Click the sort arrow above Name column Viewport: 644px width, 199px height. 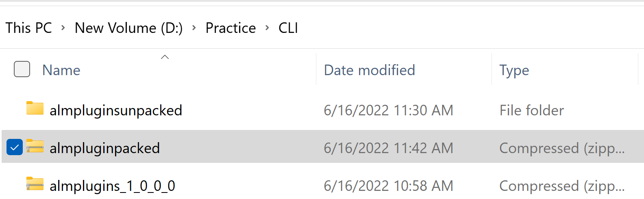[165, 57]
